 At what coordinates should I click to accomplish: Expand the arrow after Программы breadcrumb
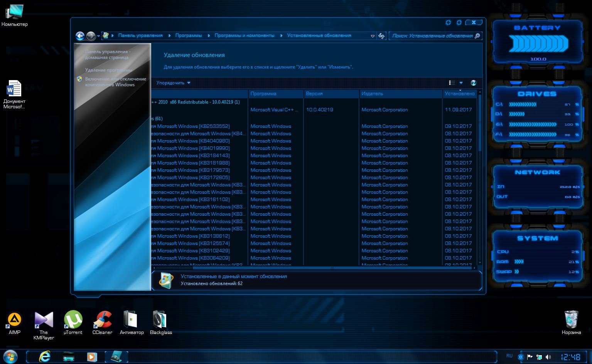click(x=209, y=35)
